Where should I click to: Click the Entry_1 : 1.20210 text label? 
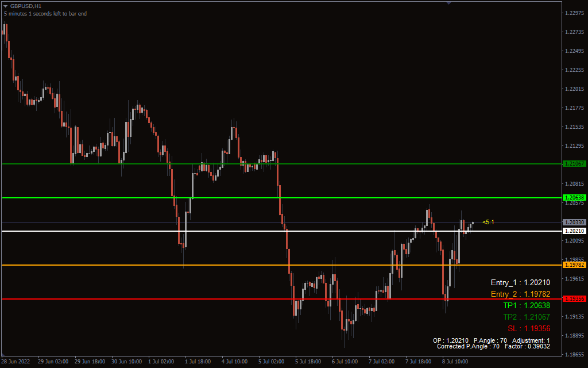[x=520, y=282]
